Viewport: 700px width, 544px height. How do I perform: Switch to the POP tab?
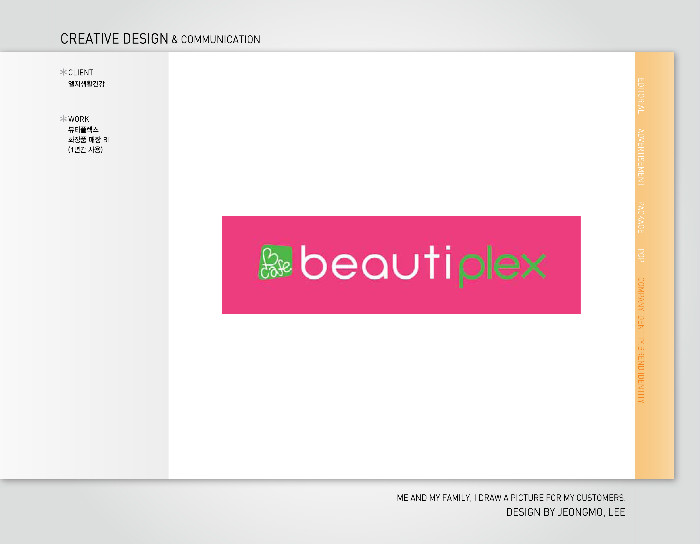tap(641, 255)
